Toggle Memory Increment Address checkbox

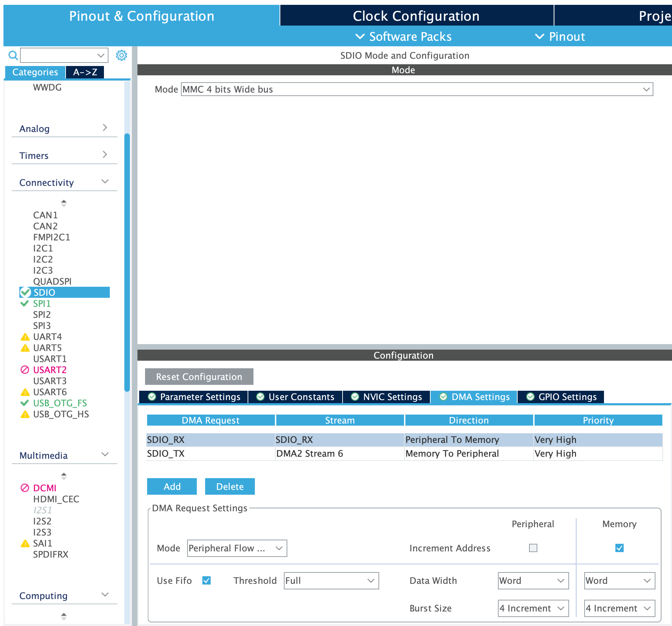click(619, 548)
